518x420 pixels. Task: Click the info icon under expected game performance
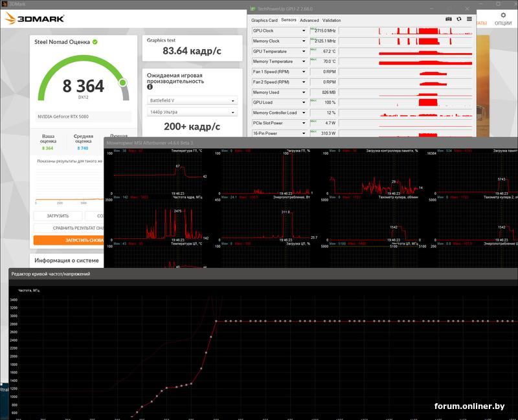150,87
